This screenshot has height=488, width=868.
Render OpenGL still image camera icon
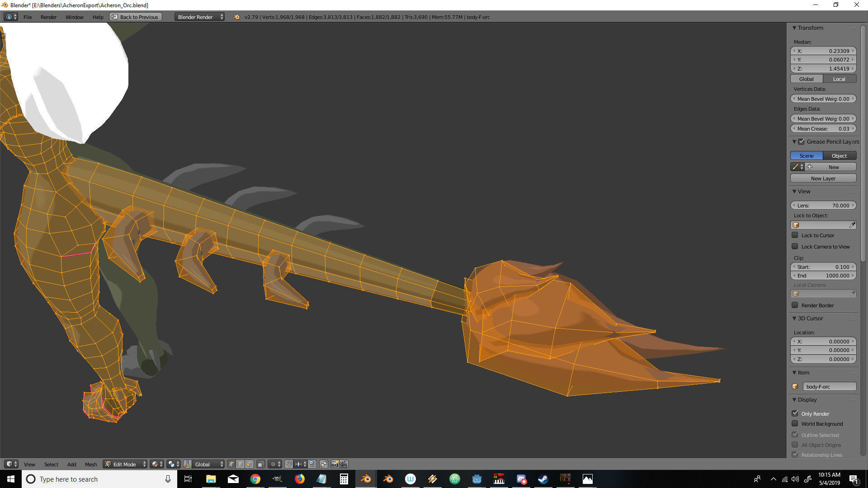335,464
